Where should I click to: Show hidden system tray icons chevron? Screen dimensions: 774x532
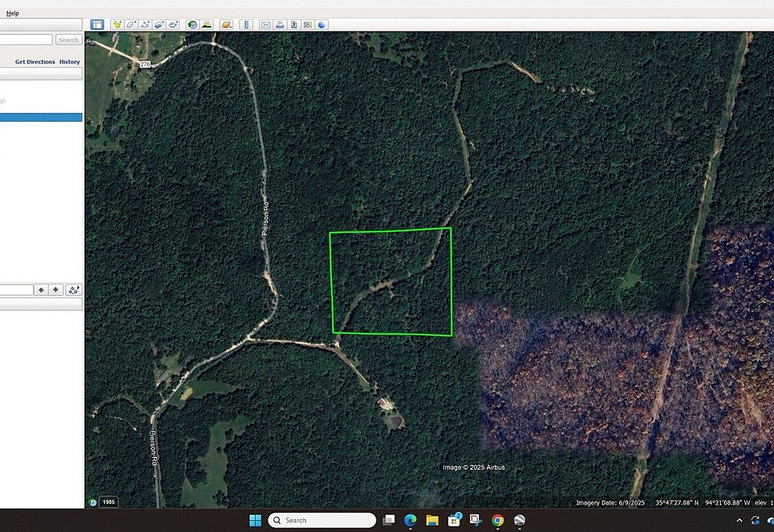click(x=739, y=520)
